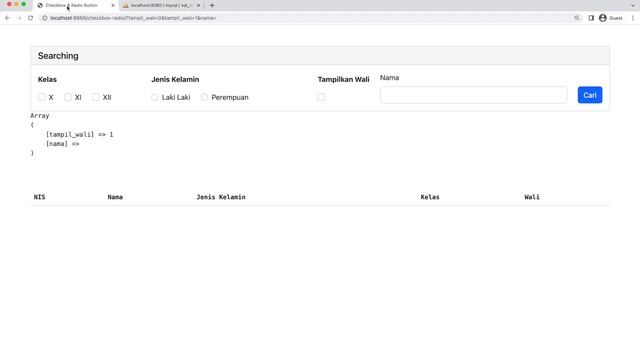Screen dimensions: 640x360
Task: Close the localhost phpMyAdmin tab
Action: coord(198,5)
